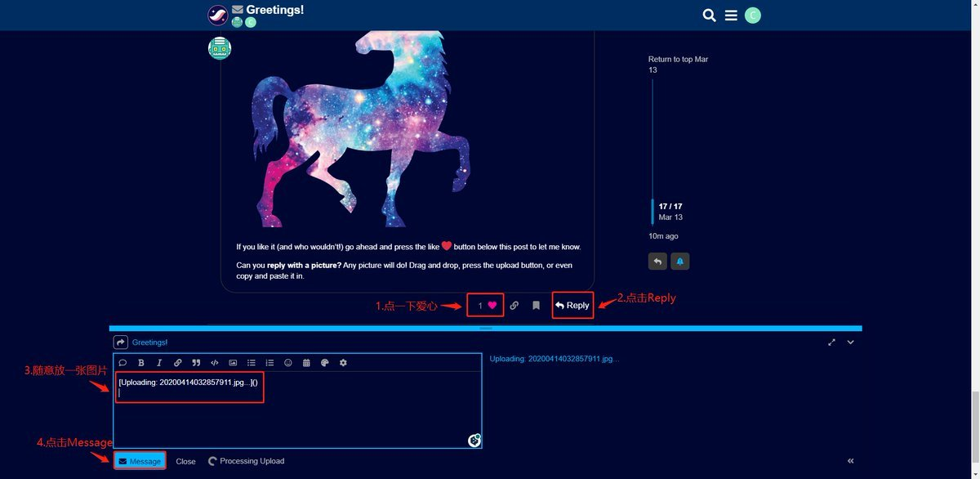Screen dimensions: 980x479
Task: Open the composer options gear menu
Action: [x=343, y=363]
